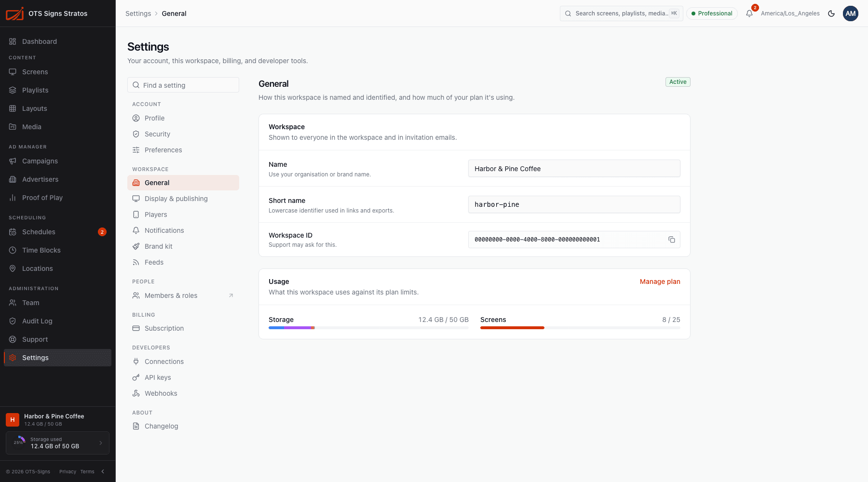The height and width of the screenshot is (482, 868).
Task: Click the workspace Name input field
Action: [x=574, y=168]
